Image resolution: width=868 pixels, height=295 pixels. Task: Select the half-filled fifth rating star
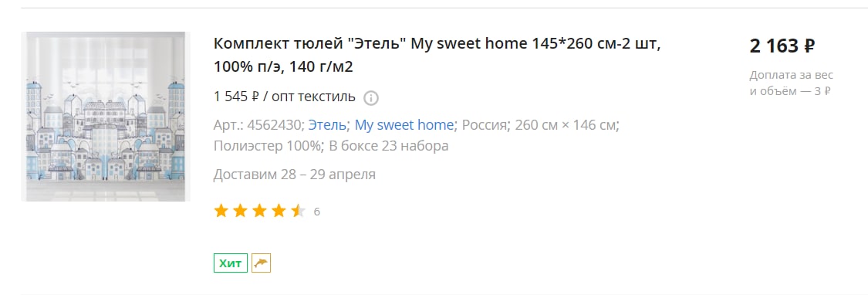pos(298,211)
